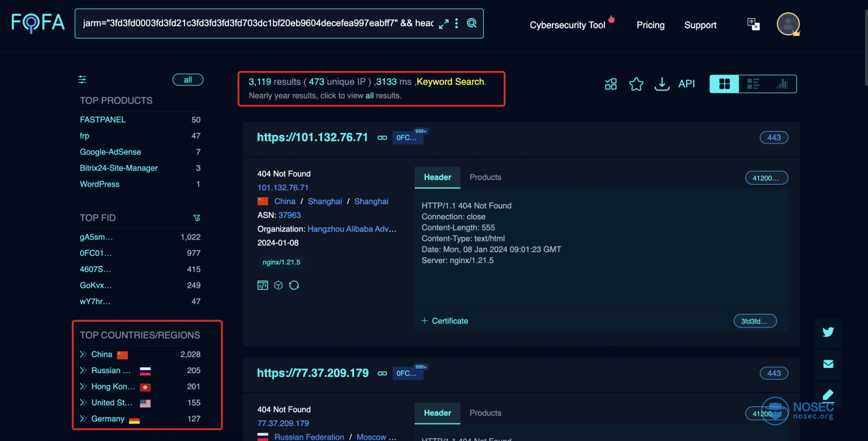Click the TOP FID filter funnel icon

[x=196, y=218]
